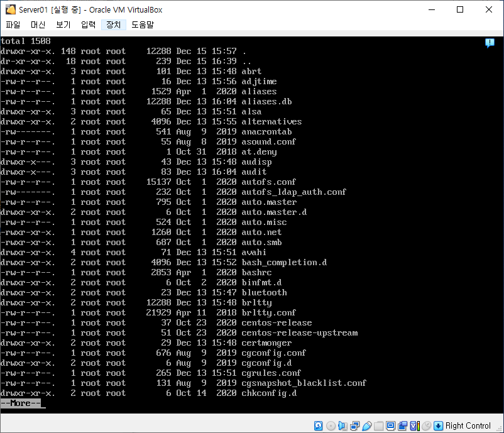This screenshot has width=504, height=433.
Task: Click the keyboard capture arrow icon
Action: point(438,426)
